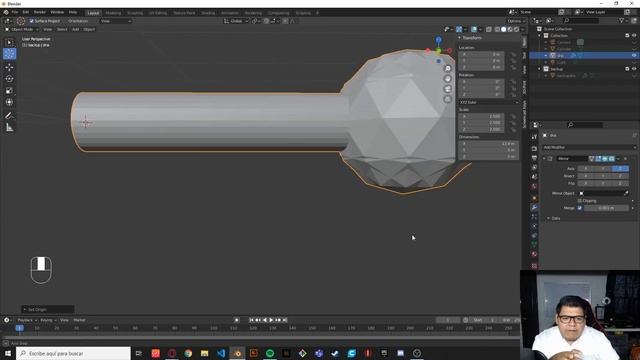Open the Options dropdown in viewport header

point(515,21)
